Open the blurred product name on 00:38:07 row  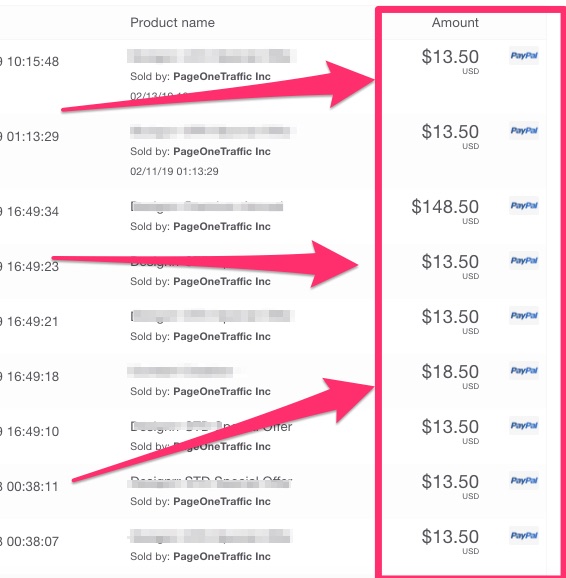pyautogui.click(x=210, y=536)
